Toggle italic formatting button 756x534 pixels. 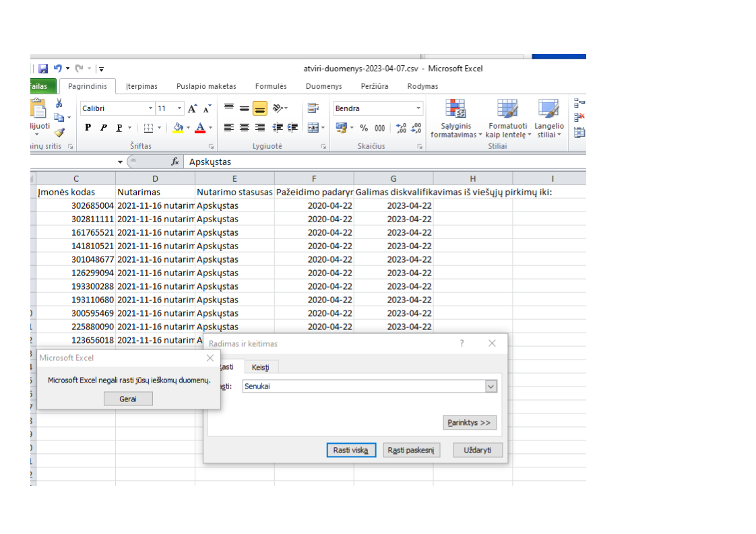[x=104, y=128]
